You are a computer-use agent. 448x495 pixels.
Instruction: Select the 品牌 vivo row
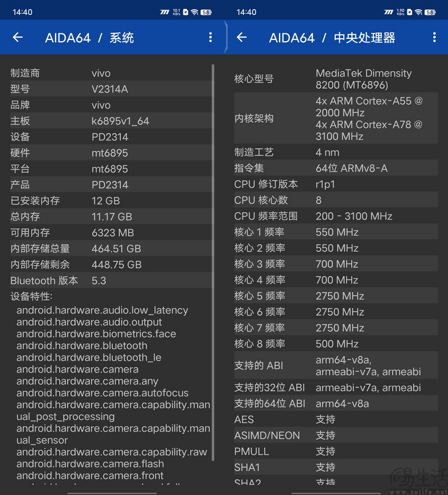[x=111, y=105]
